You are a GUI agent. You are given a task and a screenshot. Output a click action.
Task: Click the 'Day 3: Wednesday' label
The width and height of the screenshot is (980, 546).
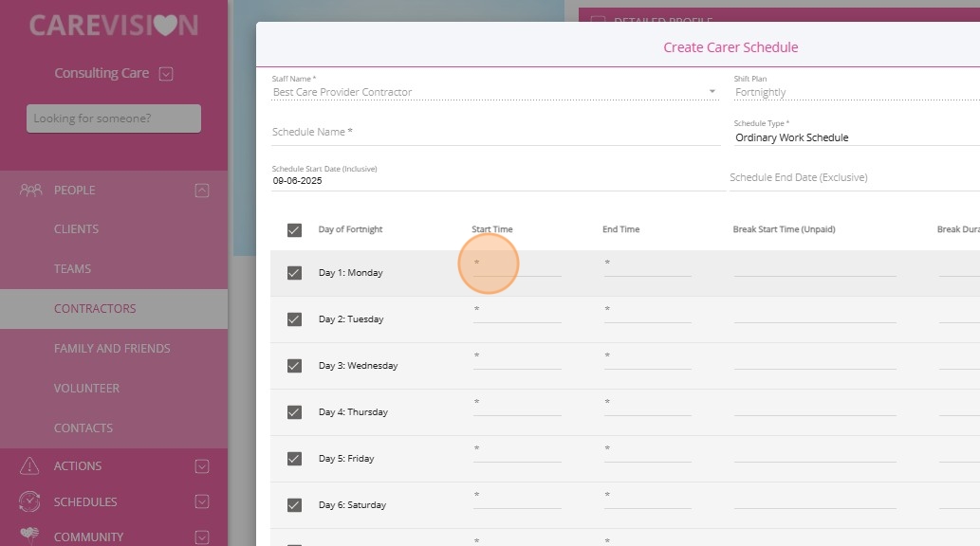(x=358, y=366)
